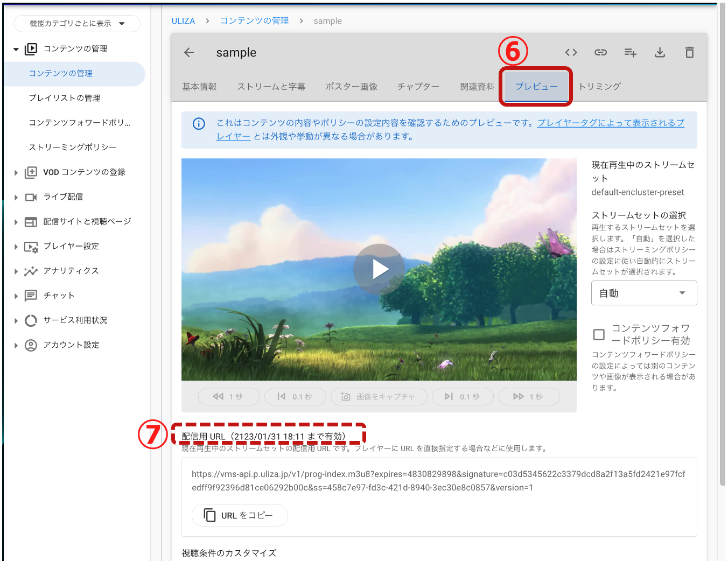Viewport: 728px width, 561px height.
Task: Click the 配信サイトと視聴ページ icon
Action: [31, 222]
